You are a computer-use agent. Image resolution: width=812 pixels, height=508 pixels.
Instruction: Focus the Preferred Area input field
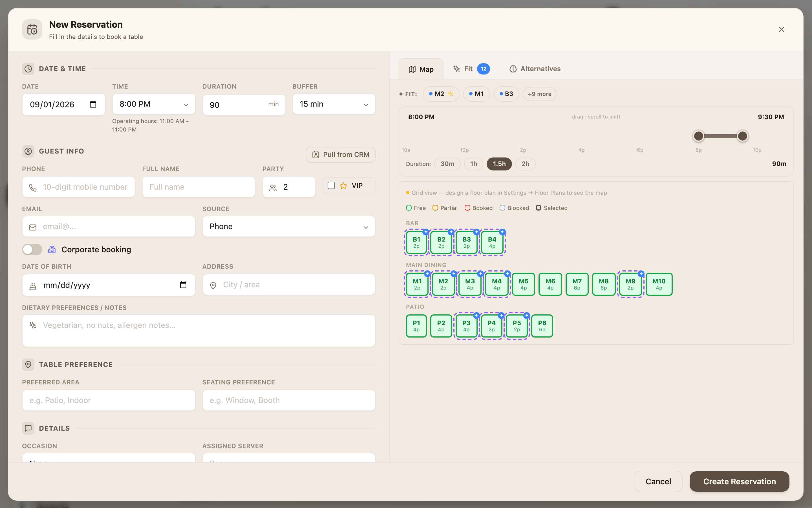click(x=109, y=400)
